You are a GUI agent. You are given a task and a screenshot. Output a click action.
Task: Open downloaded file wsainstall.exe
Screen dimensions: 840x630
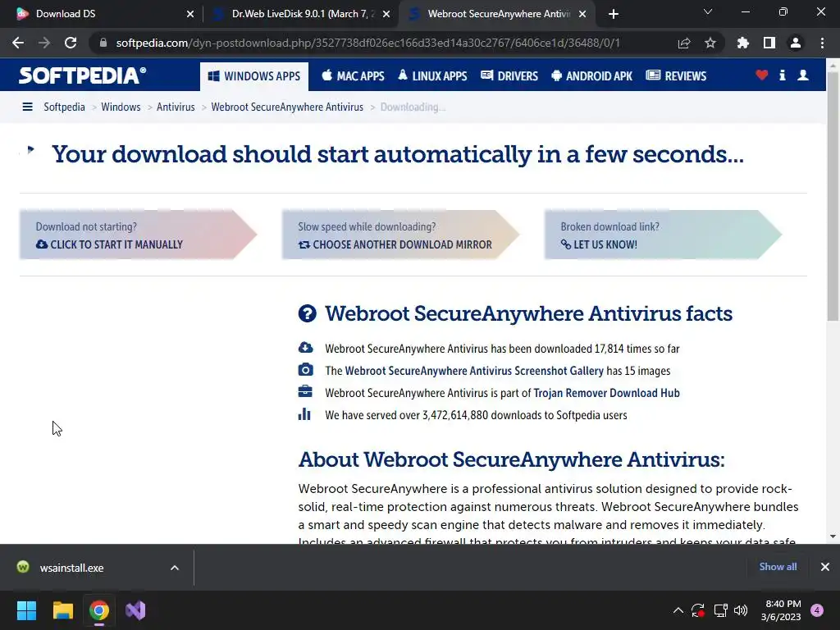click(x=72, y=568)
